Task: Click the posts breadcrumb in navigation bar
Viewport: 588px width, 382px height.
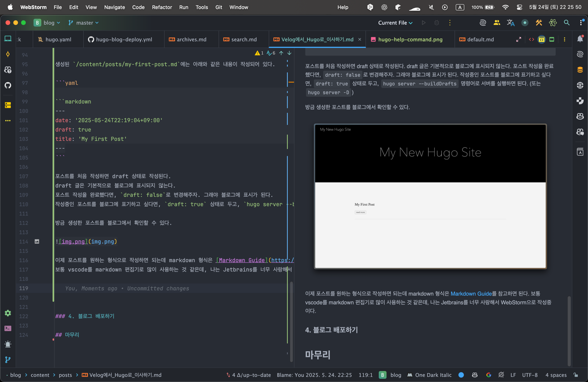Action: pyautogui.click(x=65, y=375)
